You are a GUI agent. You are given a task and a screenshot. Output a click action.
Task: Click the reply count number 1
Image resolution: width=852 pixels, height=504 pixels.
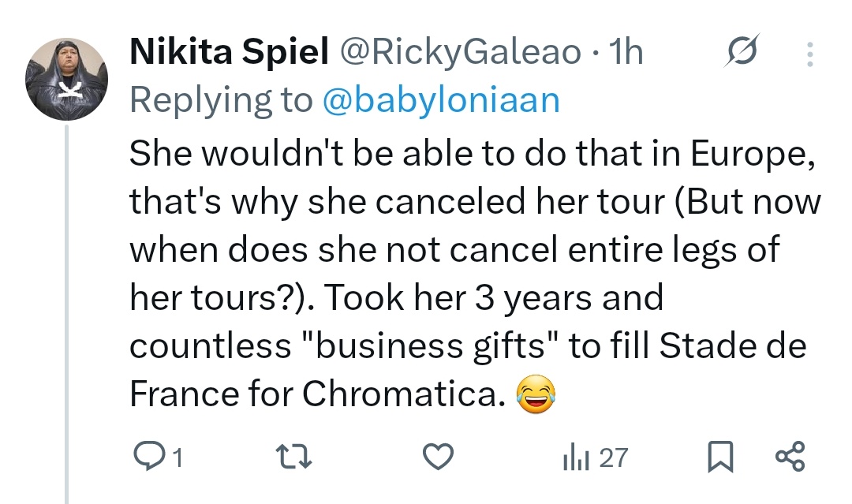177,457
